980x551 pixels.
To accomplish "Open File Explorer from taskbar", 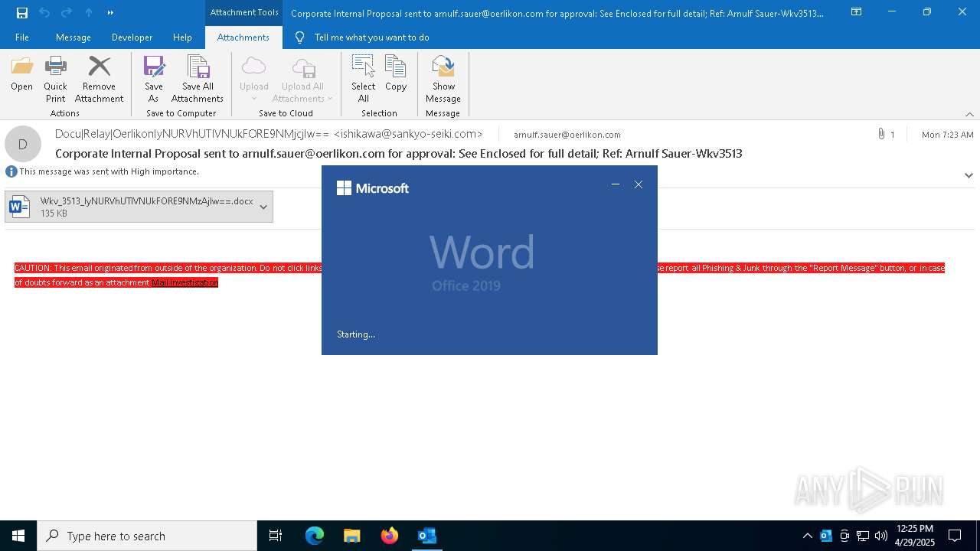I will tap(351, 536).
